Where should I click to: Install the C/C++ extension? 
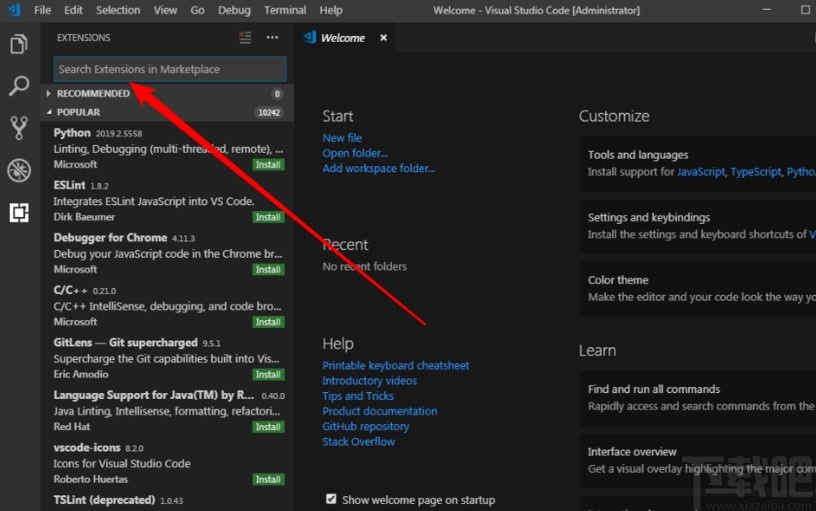click(268, 322)
